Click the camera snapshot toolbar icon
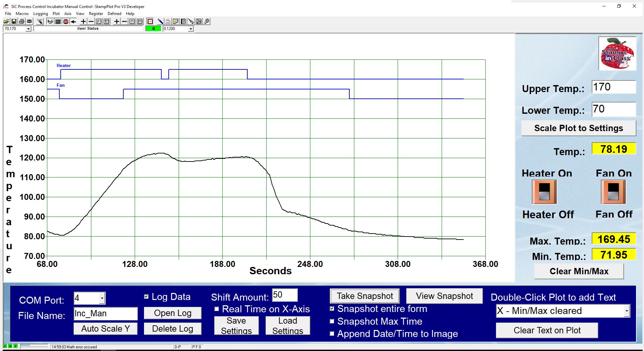 coord(29,21)
